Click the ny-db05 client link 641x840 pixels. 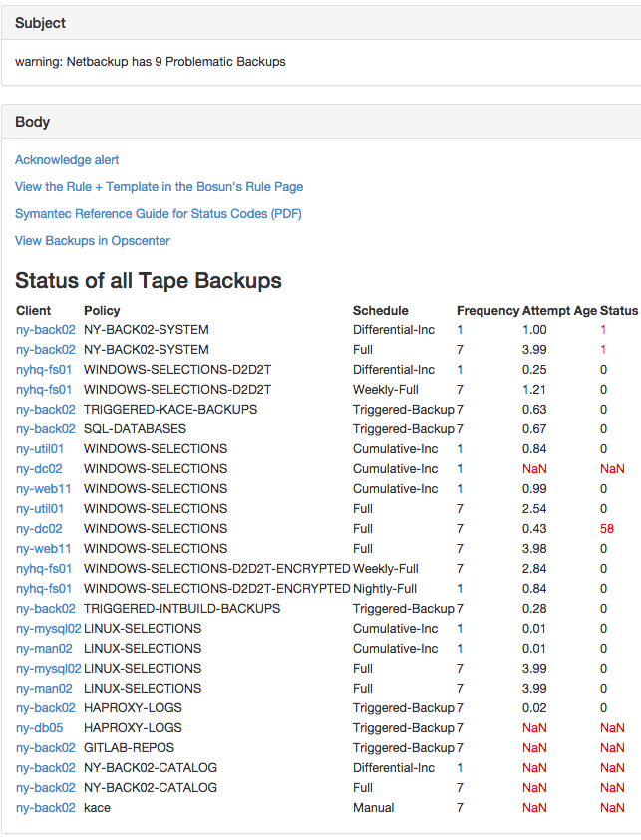tap(39, 728)
